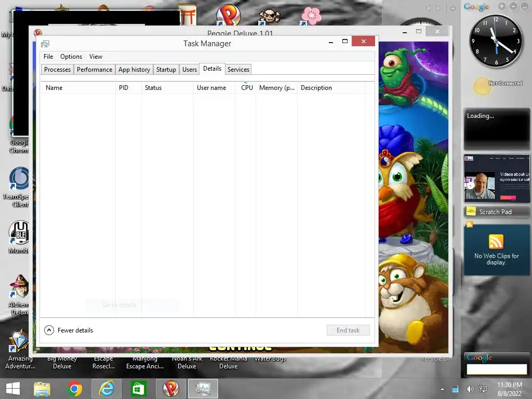Open the Windows Store taskbar icon
The height and width of the screenshot is (399, 532).
pyautogui.click(x=138, y=389)
